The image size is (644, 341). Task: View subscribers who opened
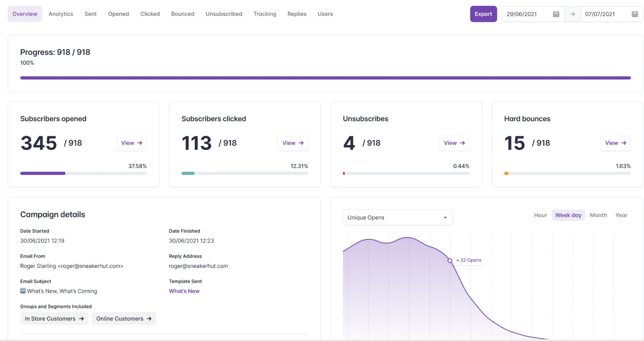pyautogui.click(x=132, y=143)
